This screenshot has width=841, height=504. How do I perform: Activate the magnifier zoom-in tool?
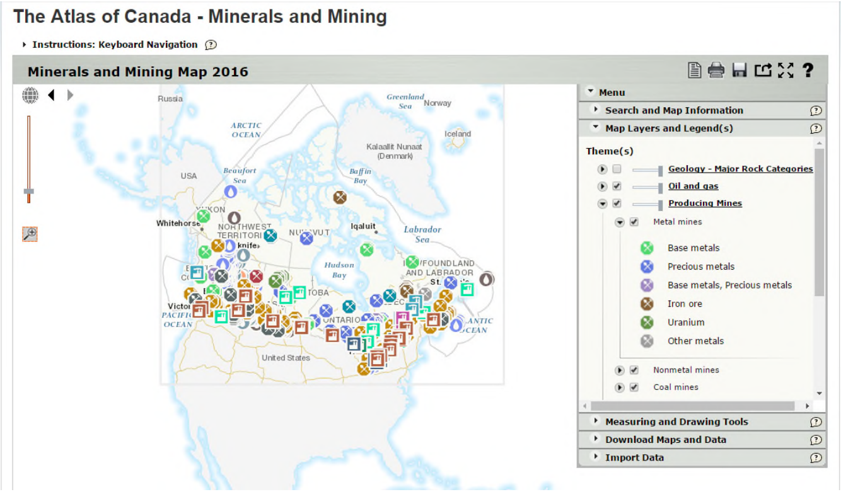tap(30, 234)
